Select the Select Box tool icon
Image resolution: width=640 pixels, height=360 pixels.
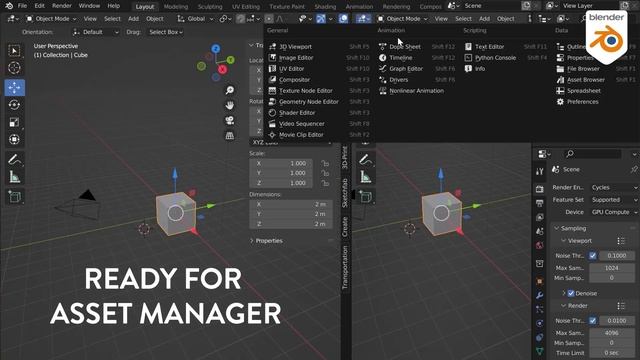coord(14,51)
